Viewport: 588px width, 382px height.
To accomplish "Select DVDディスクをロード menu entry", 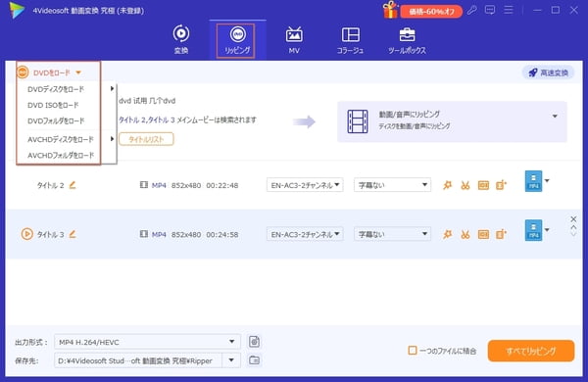I will [56, 89].
